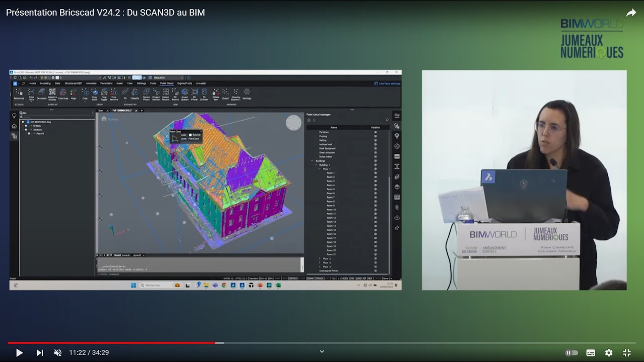Viewport: 644px width, 362px height.
Task: Click the Detect Rooms tool
Action: tap(166, 94)
